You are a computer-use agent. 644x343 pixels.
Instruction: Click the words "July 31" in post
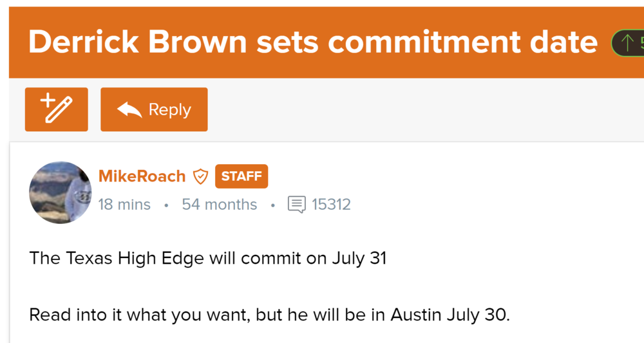click(x=359, y=259)
